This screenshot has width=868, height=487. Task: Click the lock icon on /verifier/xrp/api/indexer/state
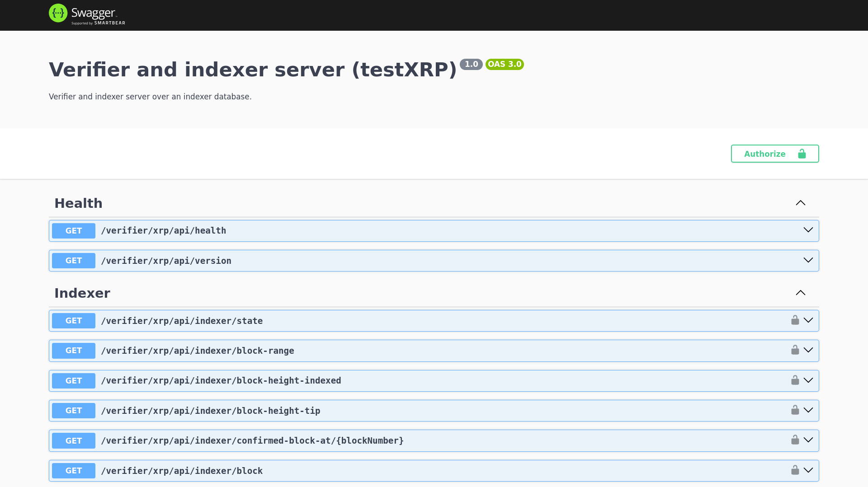[795, 320]
